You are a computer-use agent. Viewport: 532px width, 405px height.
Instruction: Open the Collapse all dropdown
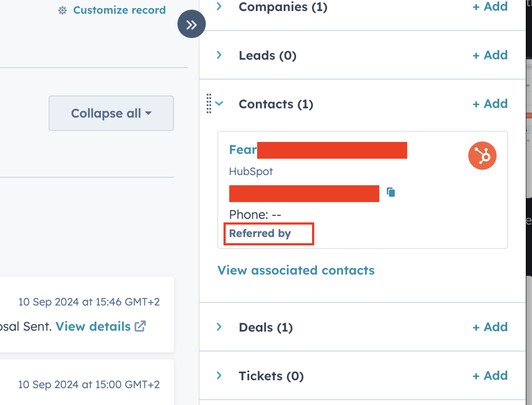tap(111, 113)
